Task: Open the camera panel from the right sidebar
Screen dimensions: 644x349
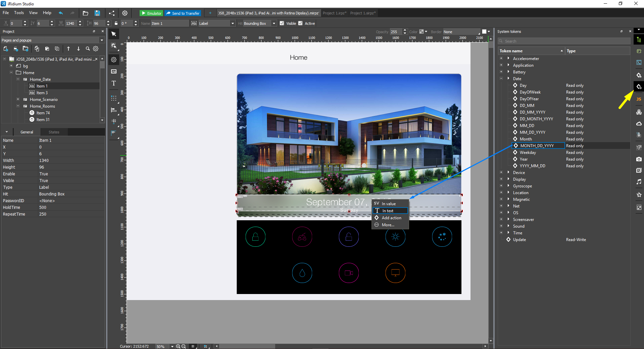Action: point(639,159)
